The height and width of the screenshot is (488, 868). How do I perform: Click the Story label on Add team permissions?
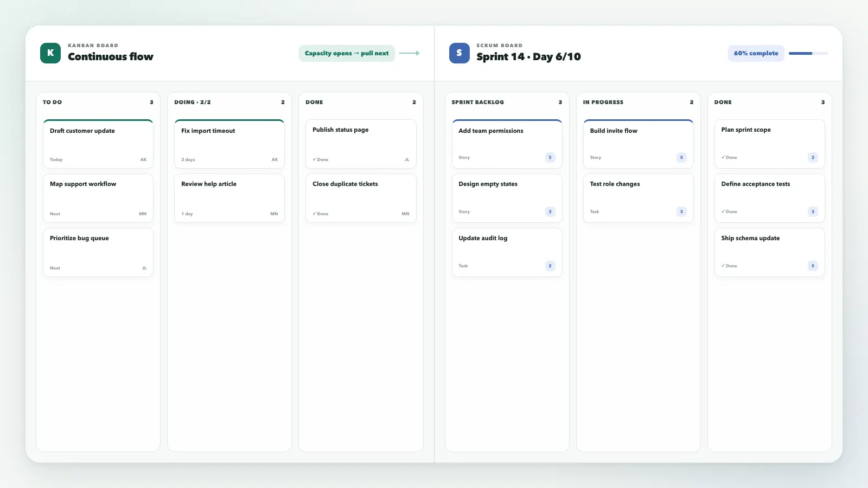tap(464, 157)
